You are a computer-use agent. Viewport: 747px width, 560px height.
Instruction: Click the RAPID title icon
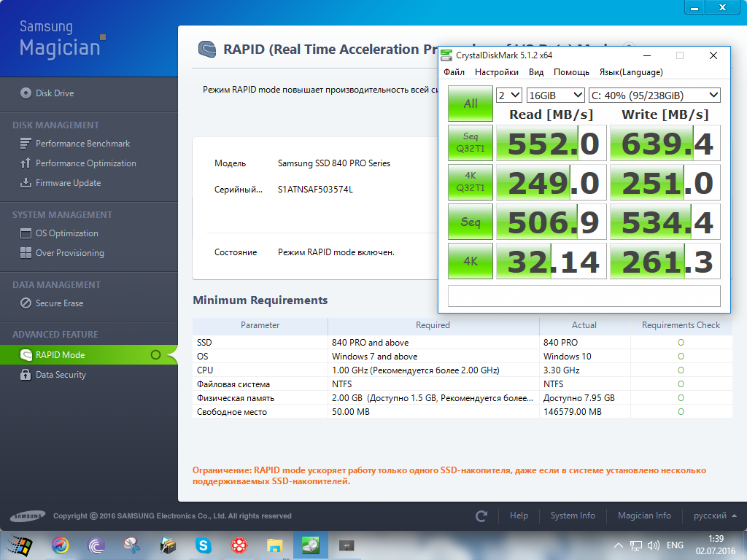click(x=207, y=49)
